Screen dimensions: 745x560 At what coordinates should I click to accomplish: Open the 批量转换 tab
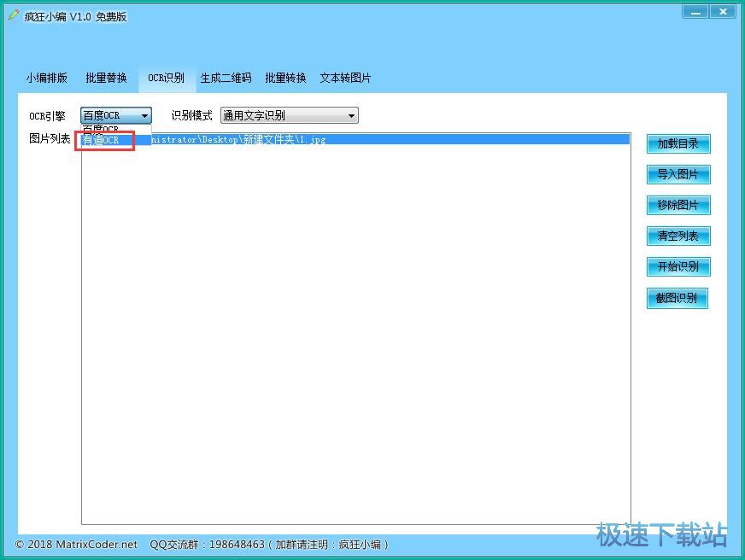285,78
